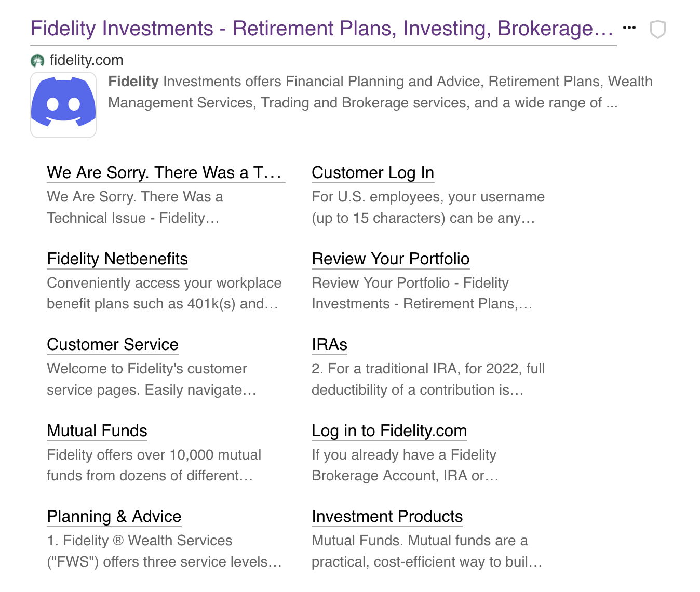Open the Review Your Portfolio link
Viewport: 700px width, 592px height.
(x=391, y=259)
